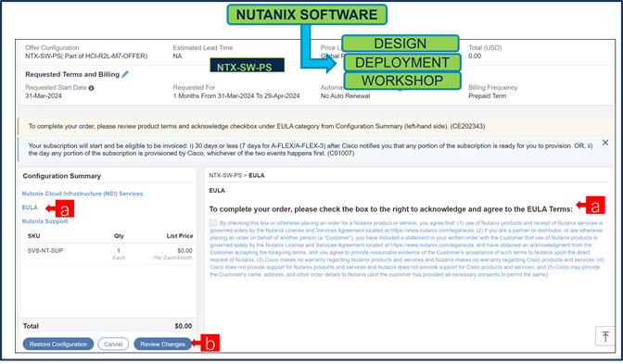
Task: Click the Prepaid Term billing frequency value
Action: pyautogui.click(x=487, y=96)
